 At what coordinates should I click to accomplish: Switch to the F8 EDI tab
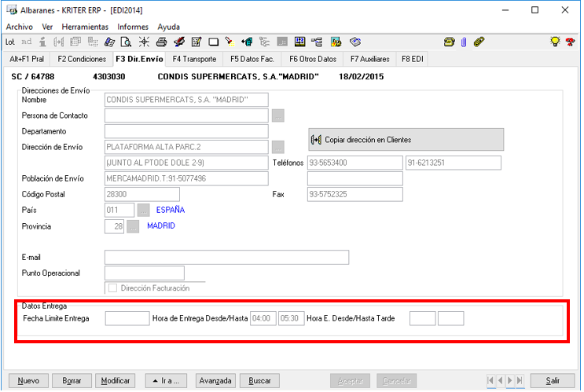413,59
